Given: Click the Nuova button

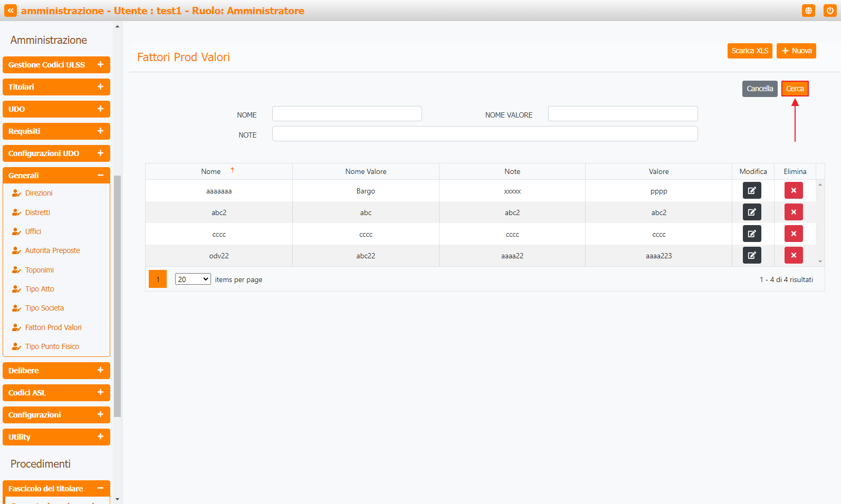Looking at the screenshot, I should [x=796, y=51].
